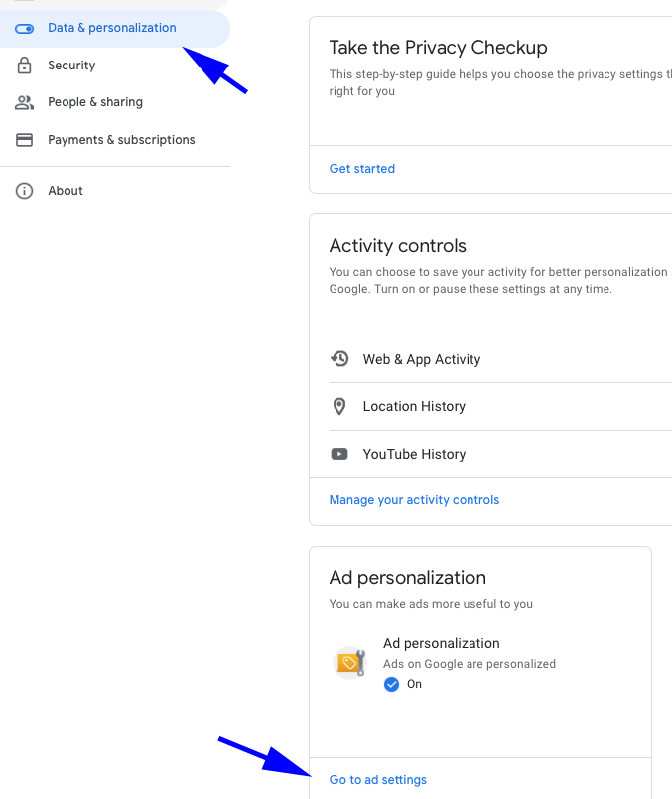Click Go to ad settings link
The height and width of the screenshot is (799, 672).
378,780
